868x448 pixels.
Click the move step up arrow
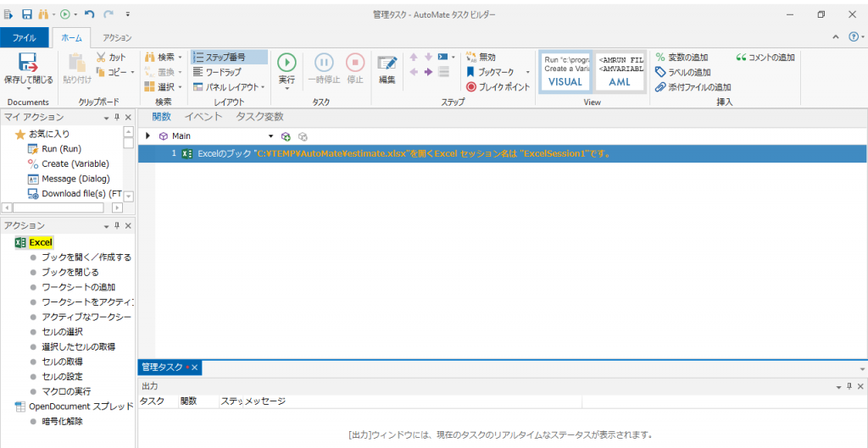coord(414,57)
